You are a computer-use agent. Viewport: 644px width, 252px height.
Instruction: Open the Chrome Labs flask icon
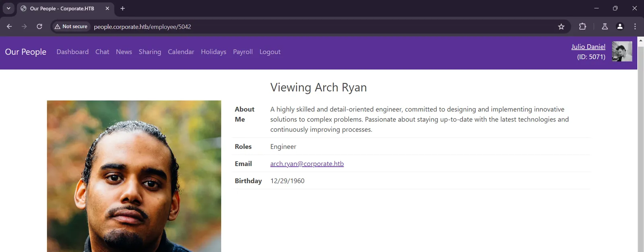click(x=605, y=27)
